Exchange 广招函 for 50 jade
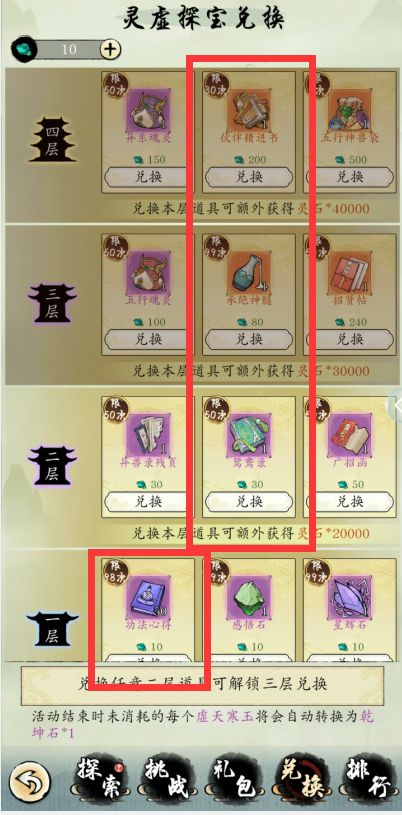This screenshot has height=815, width=402. tap(349, 502)
